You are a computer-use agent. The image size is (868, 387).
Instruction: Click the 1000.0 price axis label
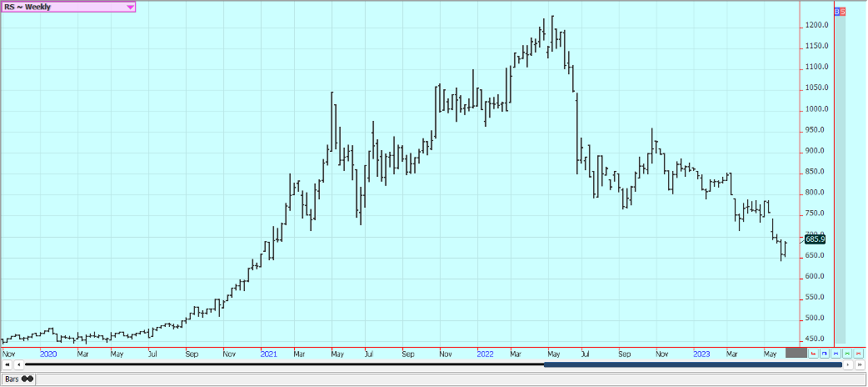pyautogui.click(x=818, y=109)
